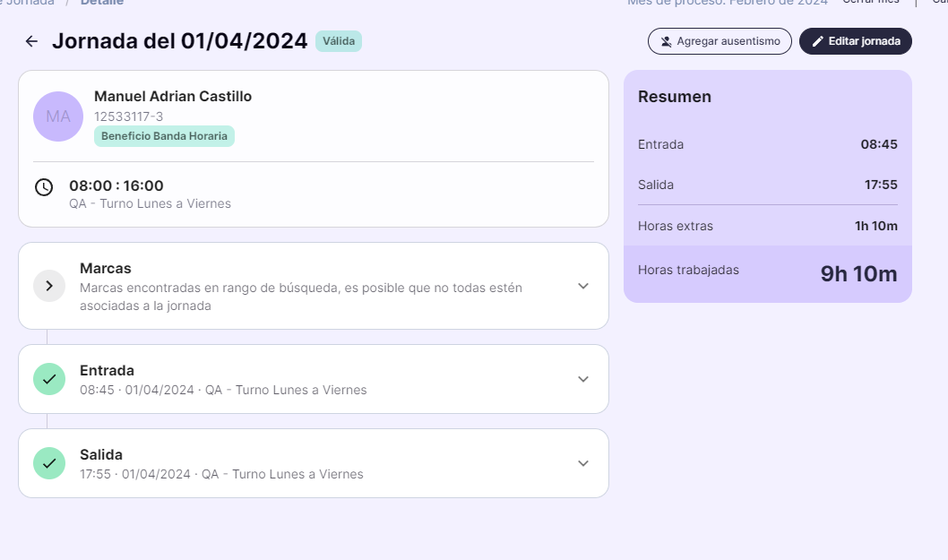
Task: Click the Salida detail line starting 17:55
Action: [x=221, y=474]
